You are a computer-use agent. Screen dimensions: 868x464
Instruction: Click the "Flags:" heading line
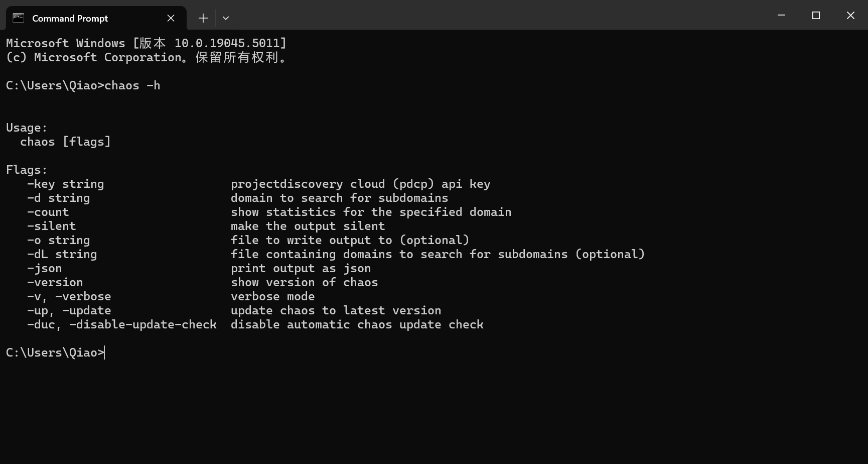point(27,170)
